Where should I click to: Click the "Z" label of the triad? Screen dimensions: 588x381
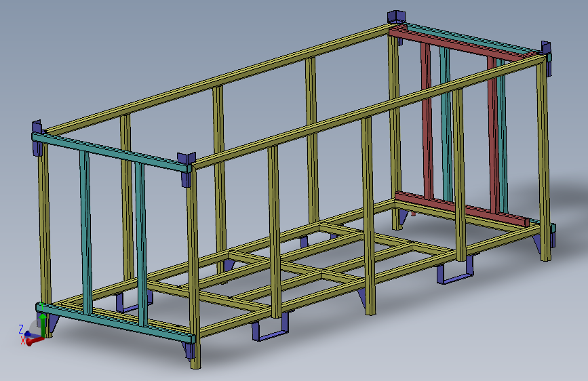[22, 329]
